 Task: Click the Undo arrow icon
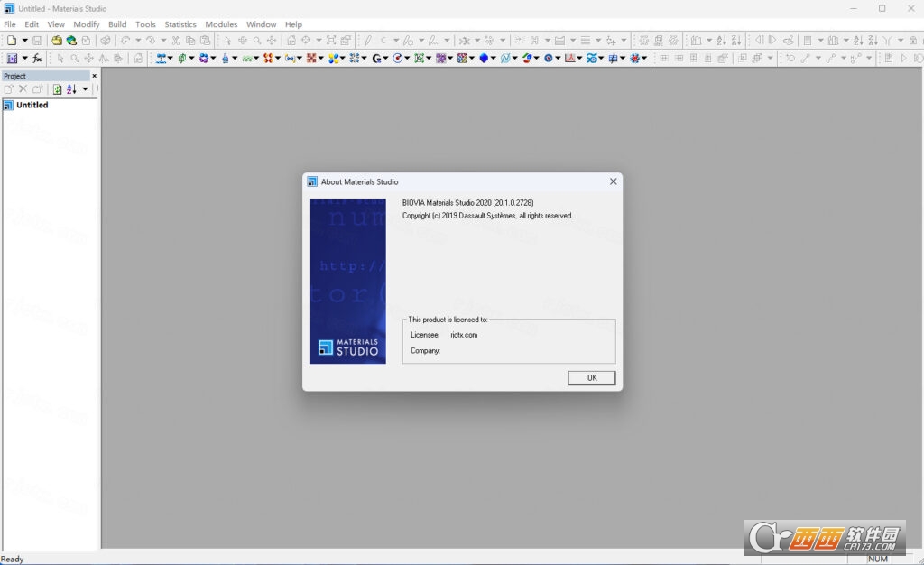tap(125, 40)
